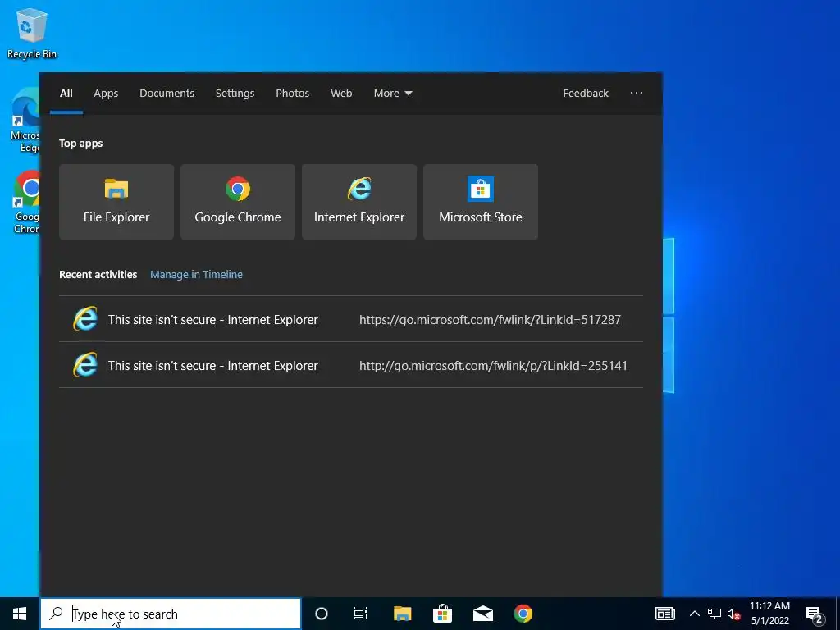Show hidden system tray icons
This screenshot has height=630, width=840.
coord(694,614)
